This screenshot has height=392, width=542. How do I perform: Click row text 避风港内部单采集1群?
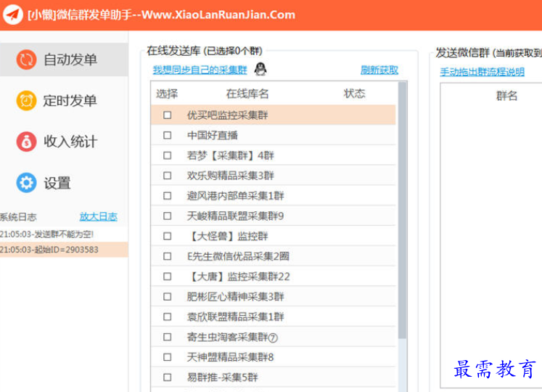click(235, 196)
